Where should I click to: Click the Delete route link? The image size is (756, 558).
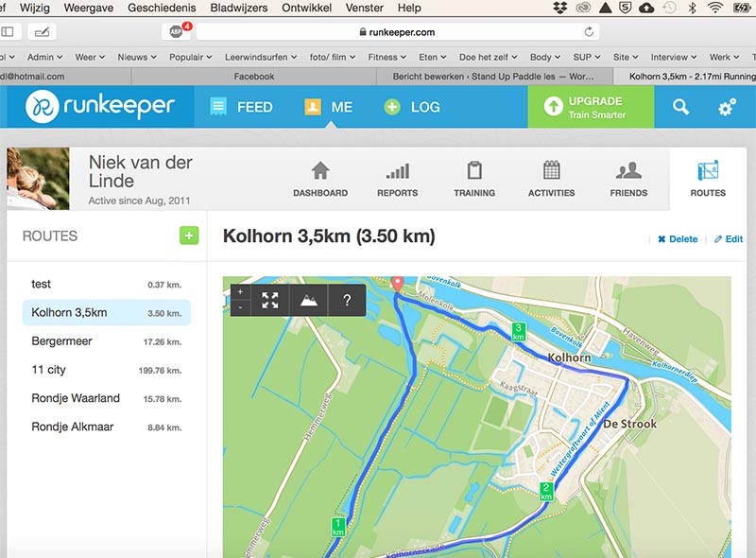(x=678, y=239)
